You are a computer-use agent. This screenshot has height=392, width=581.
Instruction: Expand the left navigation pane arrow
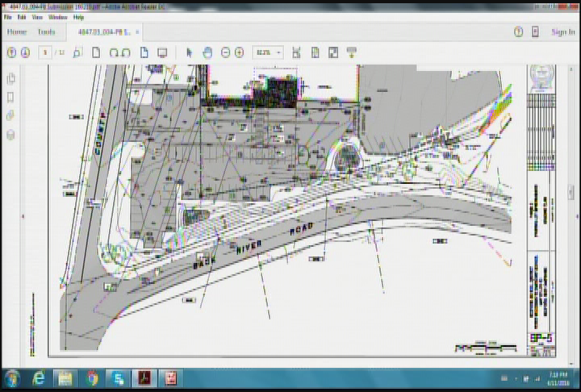(x=23, y=216)
